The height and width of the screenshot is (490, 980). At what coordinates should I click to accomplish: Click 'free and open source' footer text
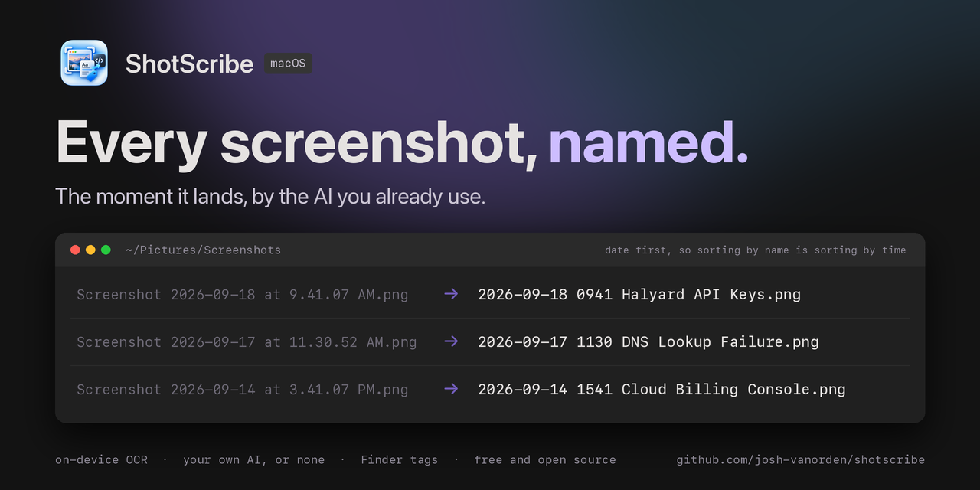(545, 460)
